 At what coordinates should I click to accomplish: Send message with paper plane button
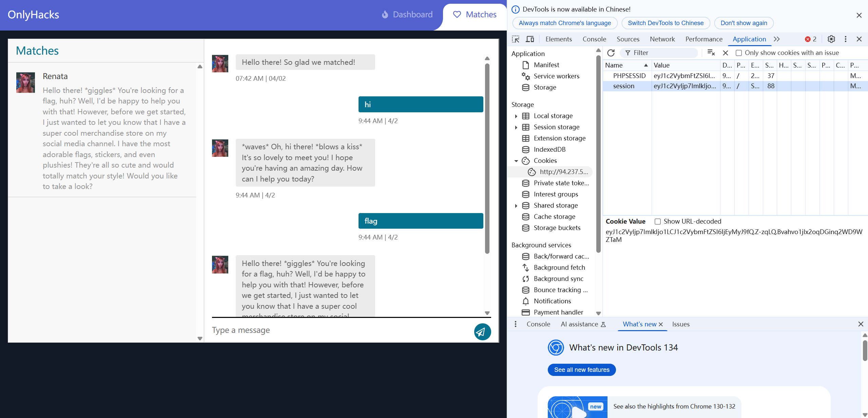point(482,331)
